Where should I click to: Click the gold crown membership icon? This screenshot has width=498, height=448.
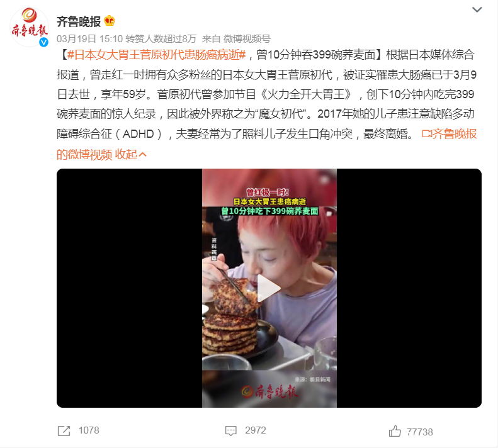[x=110, y=21]
